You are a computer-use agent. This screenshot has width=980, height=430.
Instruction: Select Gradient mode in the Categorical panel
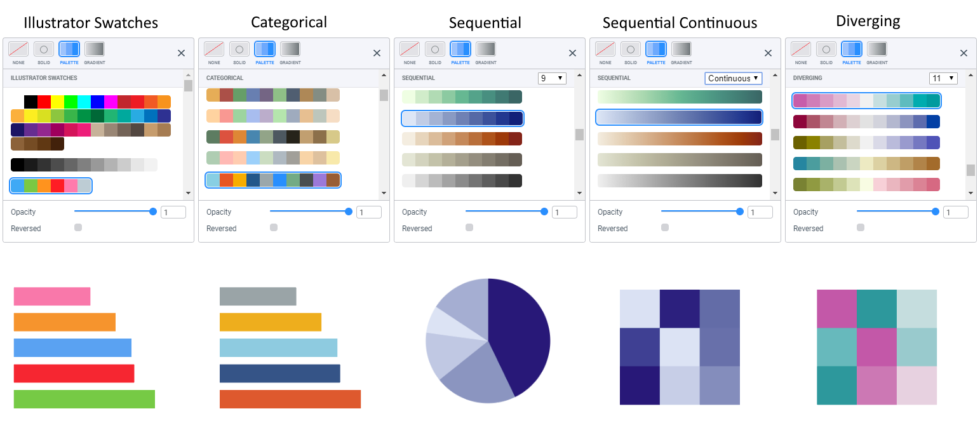click(x=290, y=51)
